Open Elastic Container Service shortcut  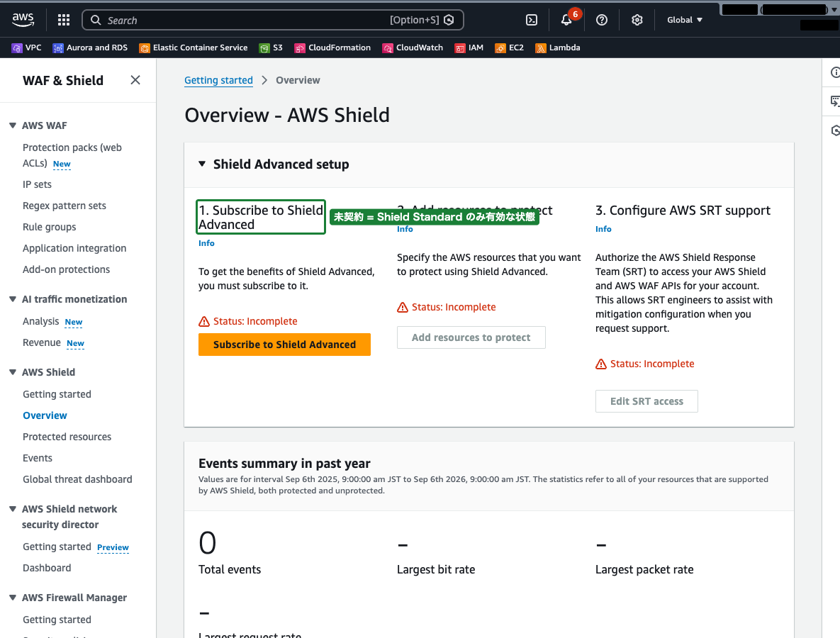click(x=194, y=47)
